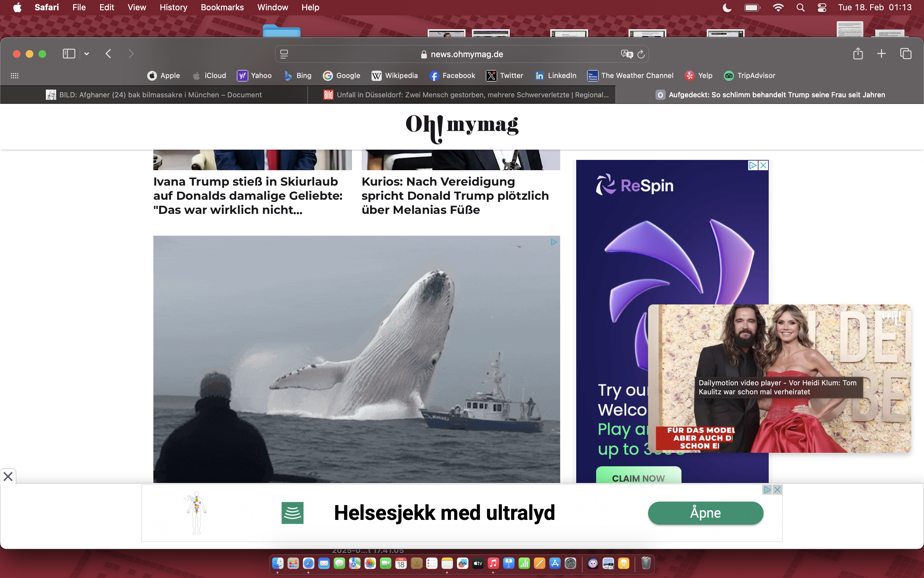Open Mail from the Dock
The width and height of the screenshot is (924, 578).
[324, 564]
